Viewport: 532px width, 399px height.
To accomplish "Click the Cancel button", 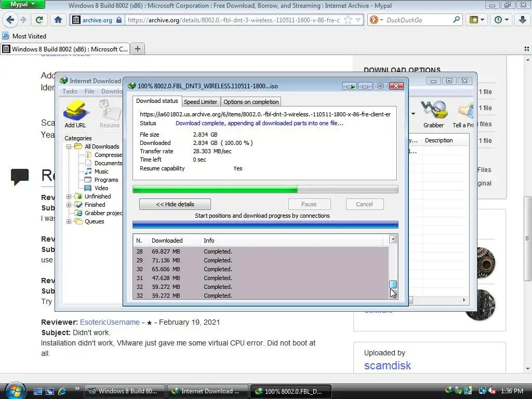I will [x=364, y=204].
